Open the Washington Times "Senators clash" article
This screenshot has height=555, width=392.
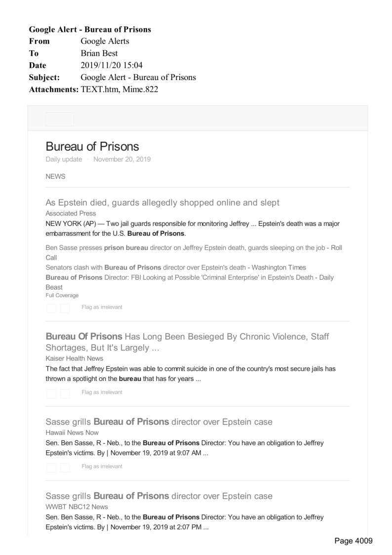click(175, 267)
